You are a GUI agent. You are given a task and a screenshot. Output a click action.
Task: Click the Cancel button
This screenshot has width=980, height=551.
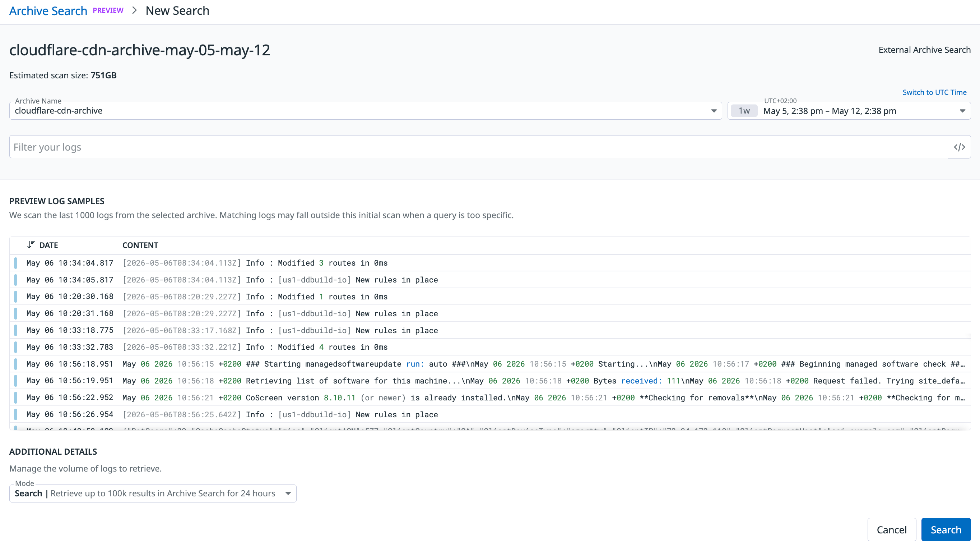pyautogui.click(x=892, y=530)
